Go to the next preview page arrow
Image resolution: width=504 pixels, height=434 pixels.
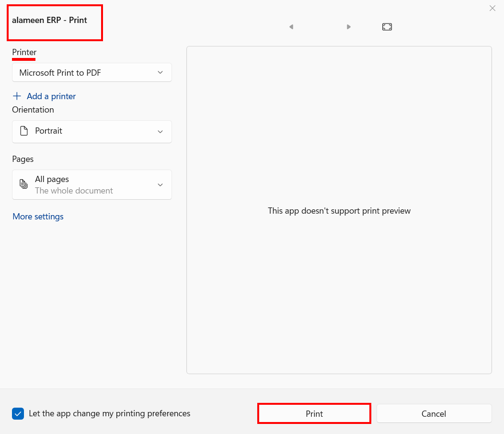coord(349,27)
